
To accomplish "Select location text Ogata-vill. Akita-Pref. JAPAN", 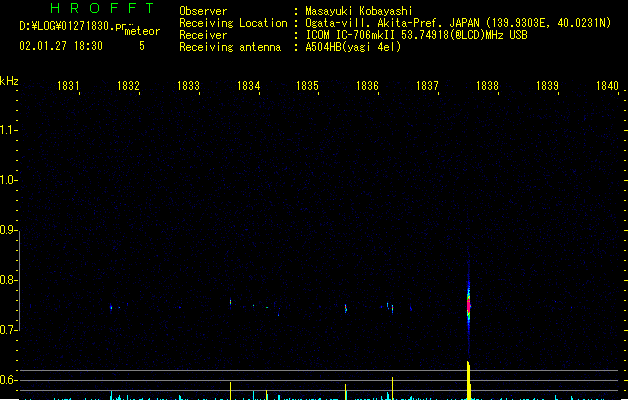I will coord(392,23).
